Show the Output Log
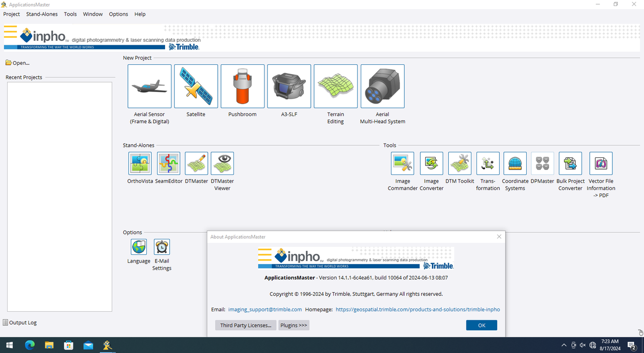Image resolution: width=644 pixels, height=353 pixels. 20,322
